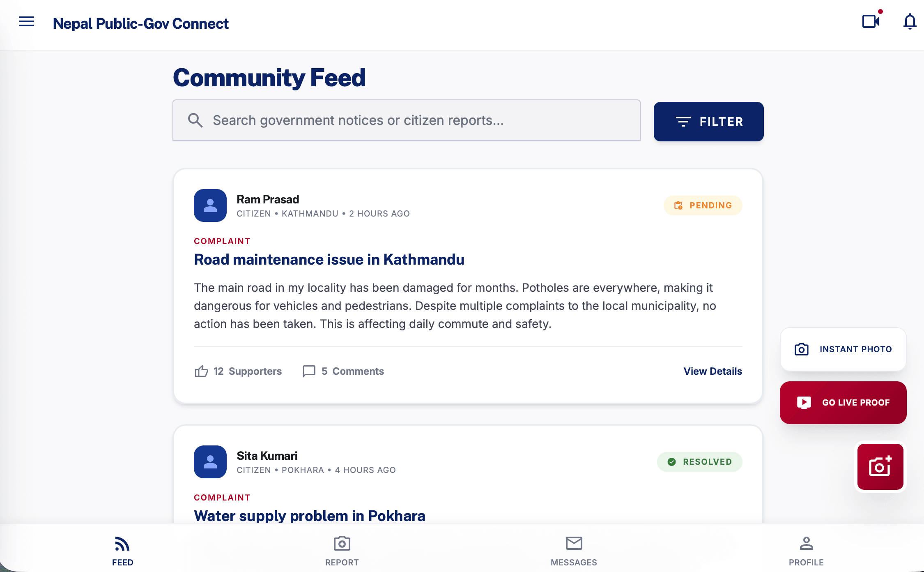Open the REPORT tab

coord(342,549)
